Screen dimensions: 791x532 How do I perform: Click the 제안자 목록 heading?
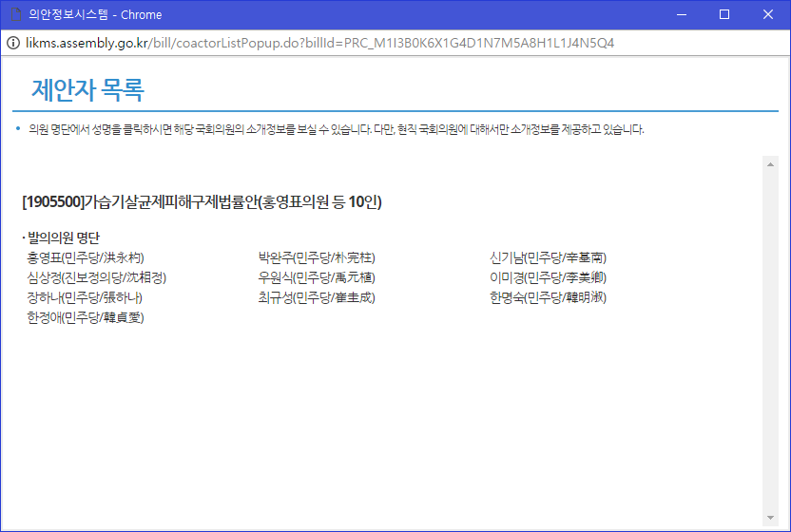click(87, 89)
